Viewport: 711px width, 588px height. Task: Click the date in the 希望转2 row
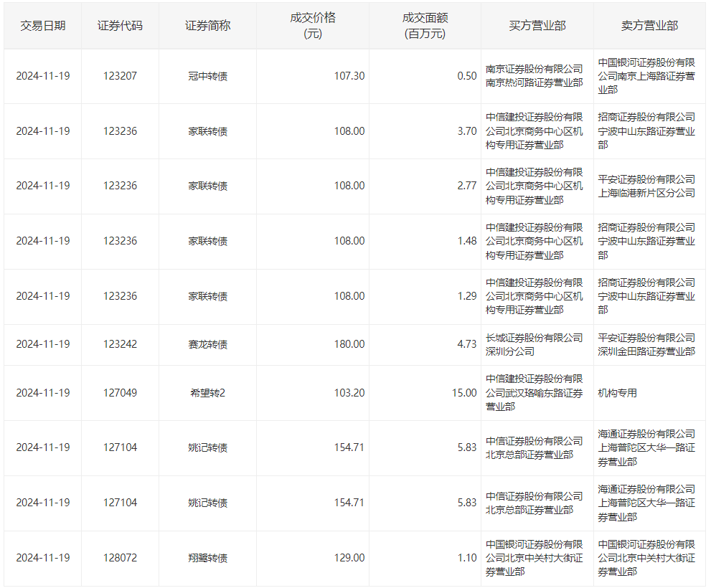click(x=43, y=393)
